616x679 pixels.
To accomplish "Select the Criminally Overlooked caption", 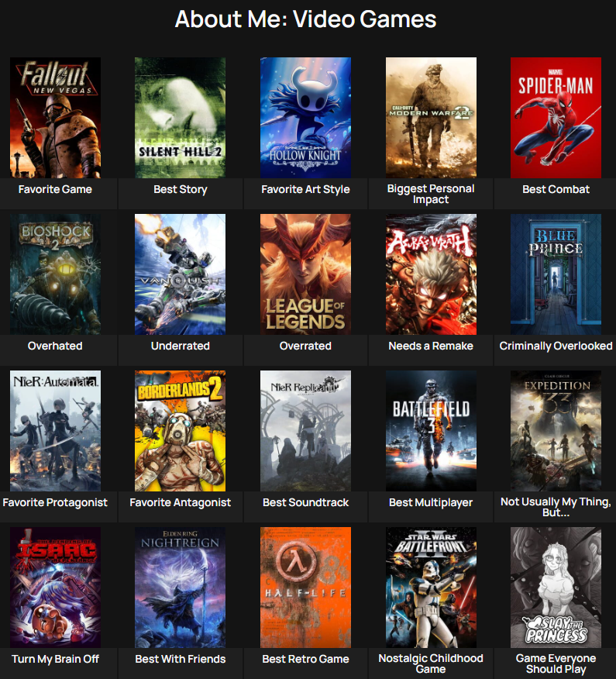I will [556, 346].
